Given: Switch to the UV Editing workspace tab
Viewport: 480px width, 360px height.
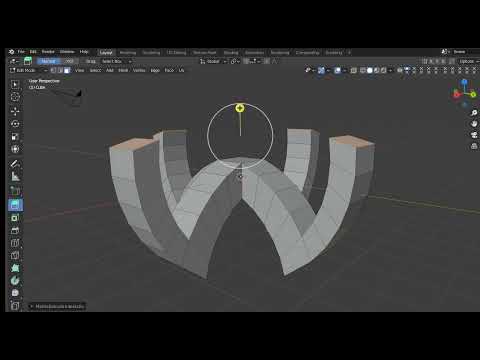Looking at the screenshot, I should click(x=176, y=52).
